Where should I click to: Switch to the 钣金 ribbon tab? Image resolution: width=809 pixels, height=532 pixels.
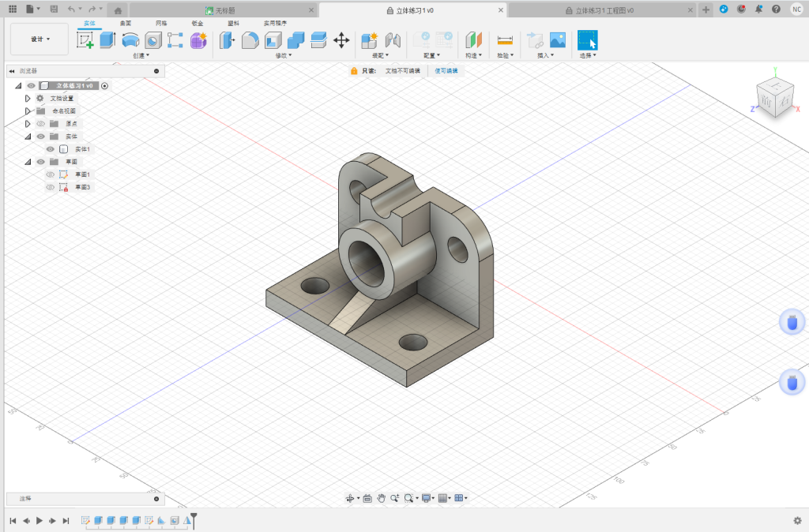tap(198, 24)
